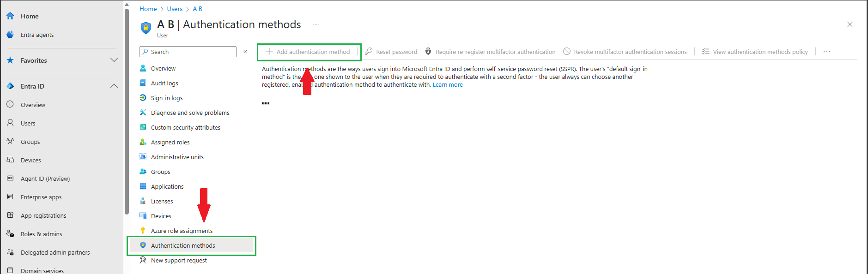Viewport: 868px width, 274px height.
Task: Open Sign-in logs label
Action: coord(167,98)
